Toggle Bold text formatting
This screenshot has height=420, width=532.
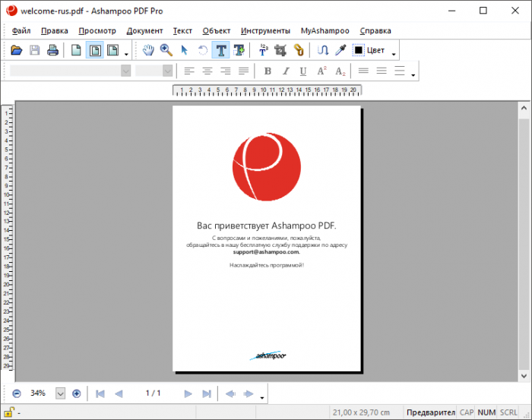click(x=267, y=71)
